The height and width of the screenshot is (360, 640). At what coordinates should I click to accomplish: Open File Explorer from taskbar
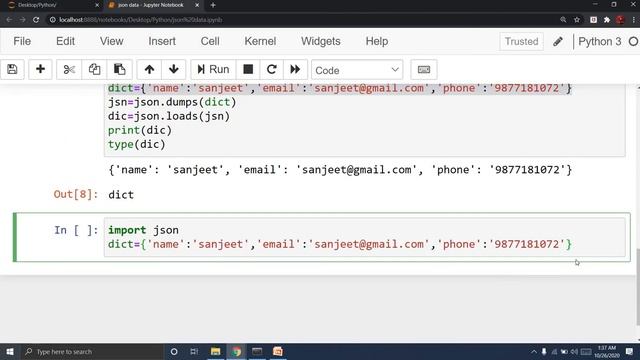point(216,352)
